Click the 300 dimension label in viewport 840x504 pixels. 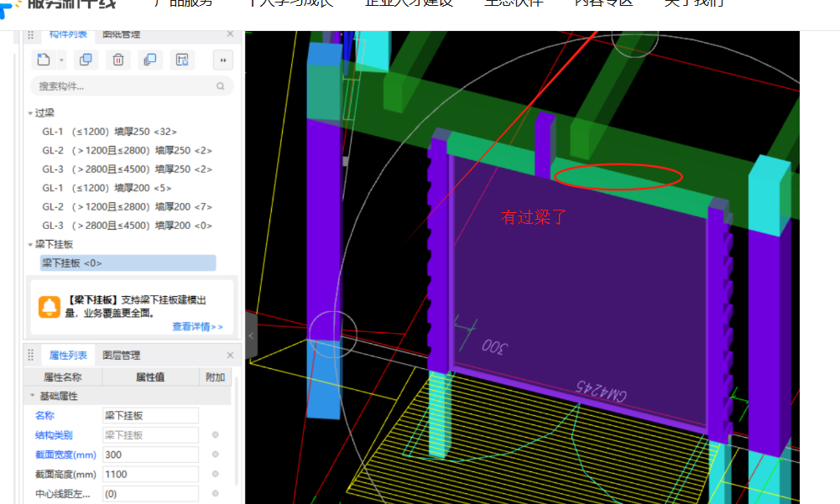point(493,346)
